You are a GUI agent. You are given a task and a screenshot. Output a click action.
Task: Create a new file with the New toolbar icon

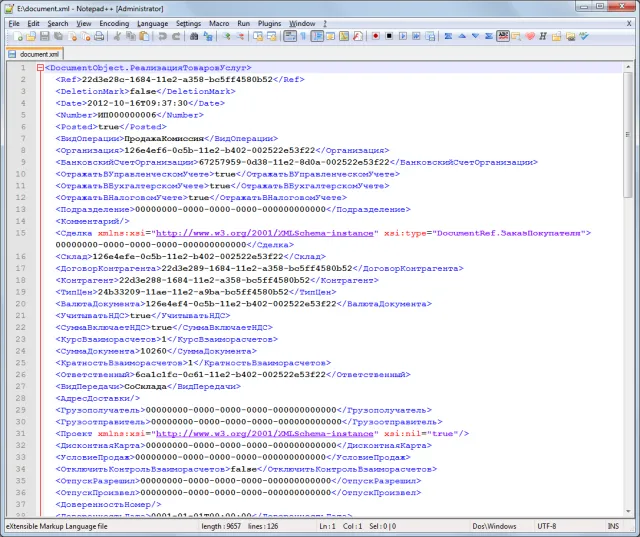click(x=18, y=36)
